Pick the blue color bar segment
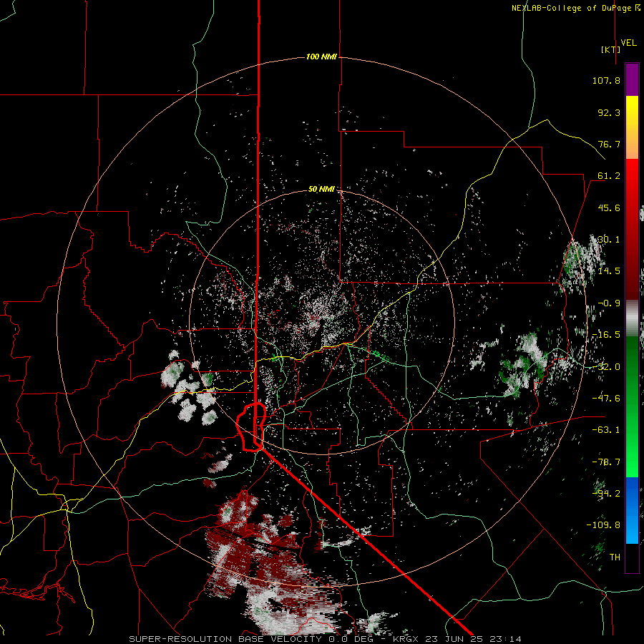The image size is (644, 644). click(632, 510)
